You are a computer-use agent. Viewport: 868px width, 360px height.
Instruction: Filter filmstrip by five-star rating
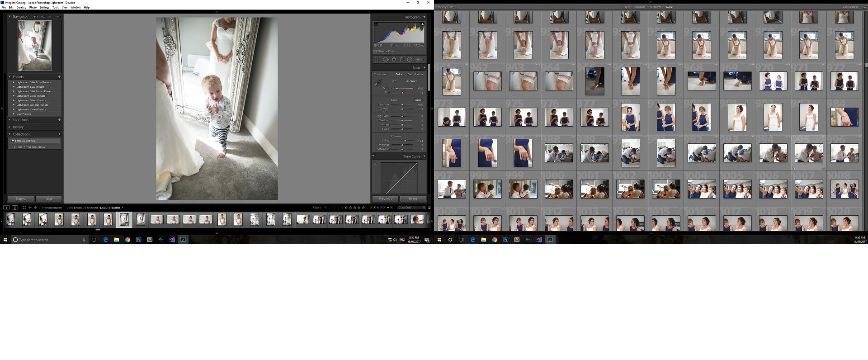(363, 208)
